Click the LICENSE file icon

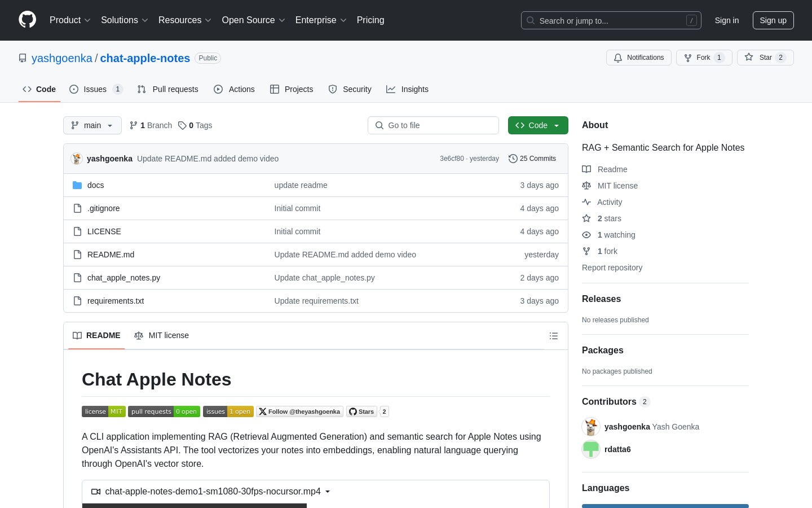pos(77,231)
